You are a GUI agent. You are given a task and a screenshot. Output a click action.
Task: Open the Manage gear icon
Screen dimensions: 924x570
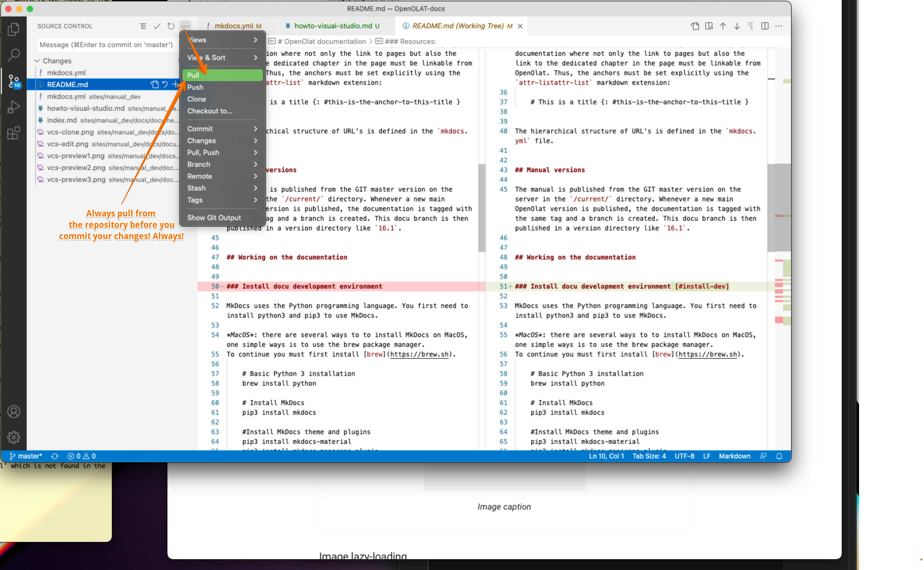(x=13, y=437)
